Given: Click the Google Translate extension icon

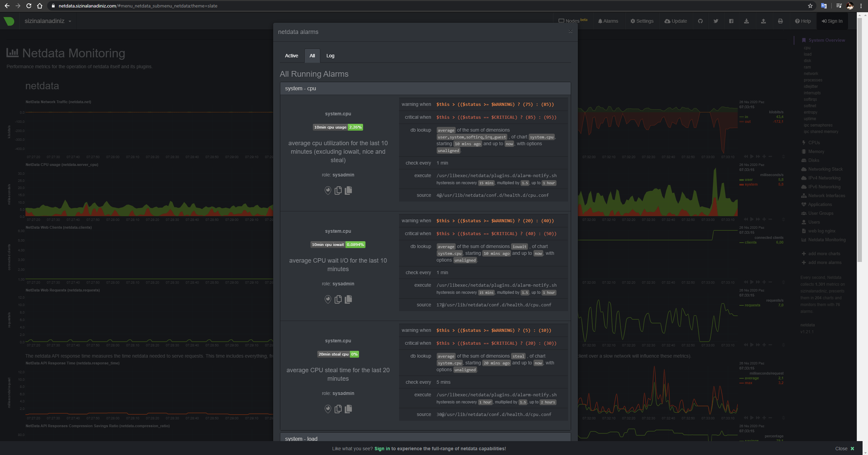Looking at the screenshot, I should pos(824,6).
